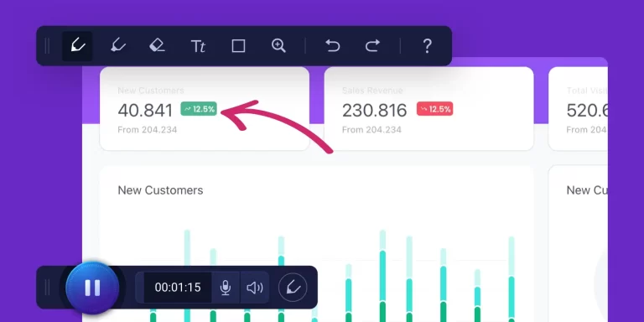The width and height of the screenshot is (644, 322).
Task: Click the red 12.5% decline badge
Action: pos(435,109)
